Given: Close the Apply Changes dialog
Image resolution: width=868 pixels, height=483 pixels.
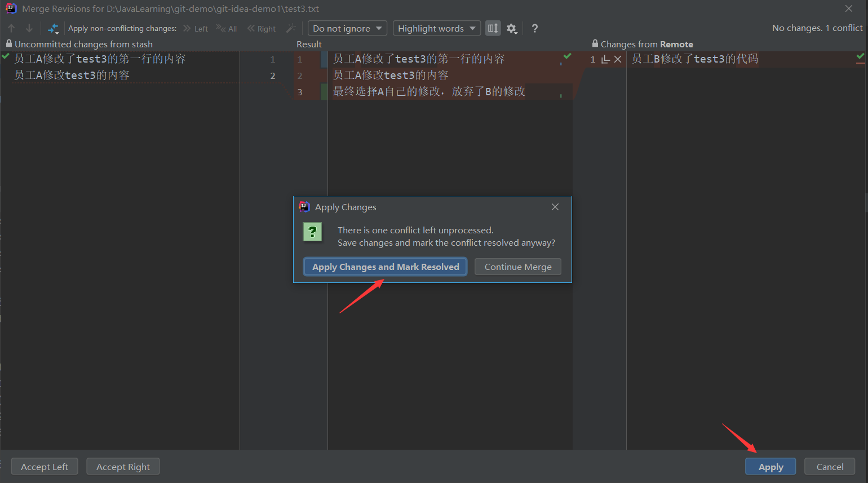Looking at the screenshot, I should click(555, 207).
